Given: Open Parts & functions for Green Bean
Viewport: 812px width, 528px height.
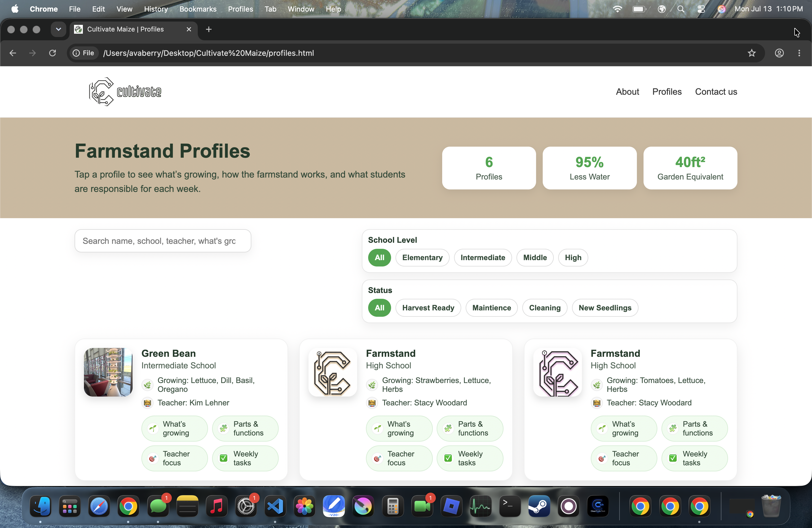Looking at the screenshot, I should point(245,428).
